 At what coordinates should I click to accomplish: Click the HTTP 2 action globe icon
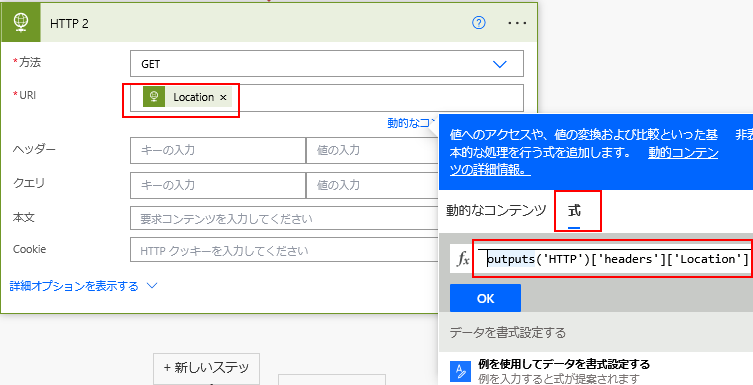point(21,23)
